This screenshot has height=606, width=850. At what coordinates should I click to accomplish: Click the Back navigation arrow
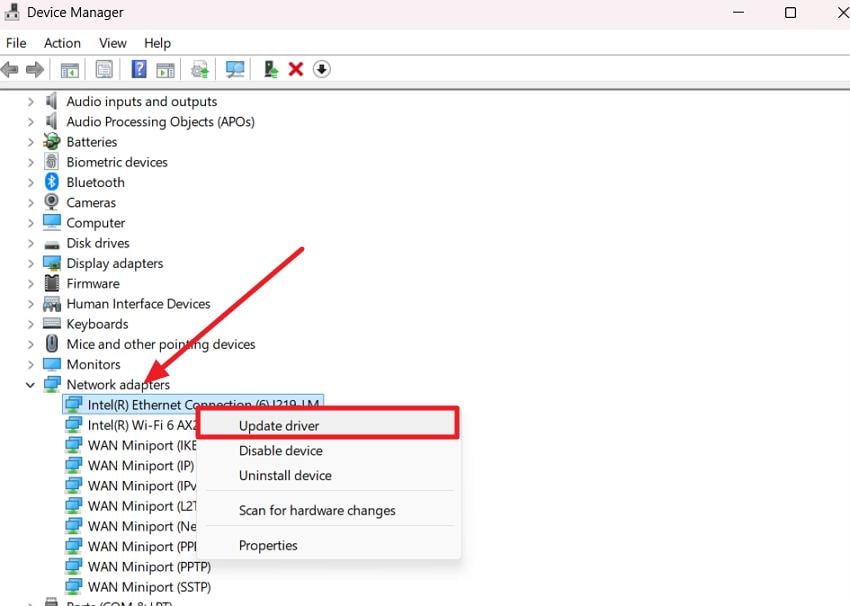[x=10, y=68]
